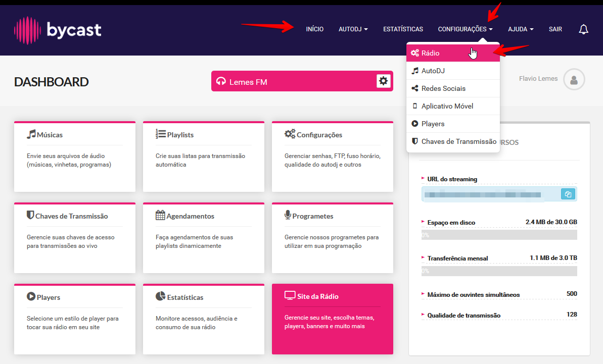This screenshot has width=603, height=364.
Task: Open the Playlists card title
Action: (x=180, y=135)
